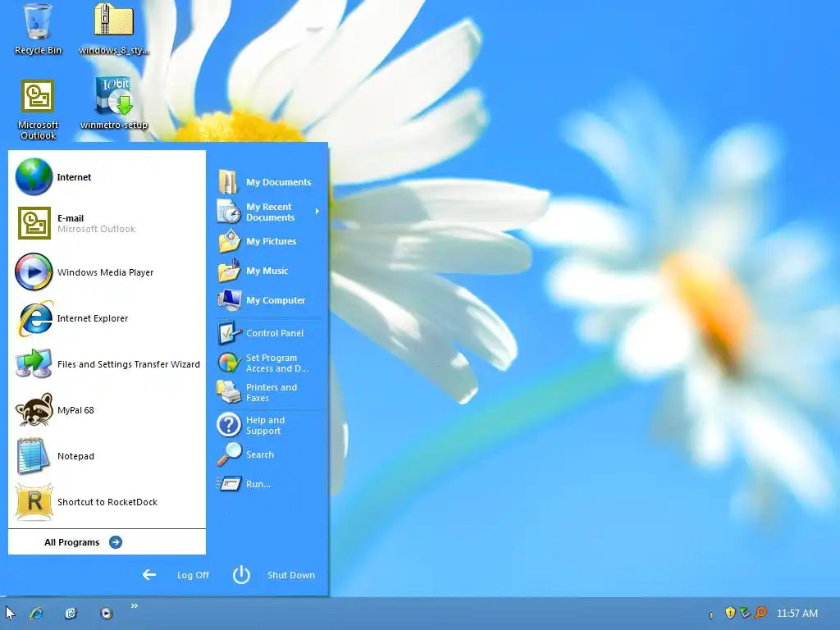Click the Safely Remove Hardware tray icon
This screenshot has height=630, width=840.
click(745, 612)
